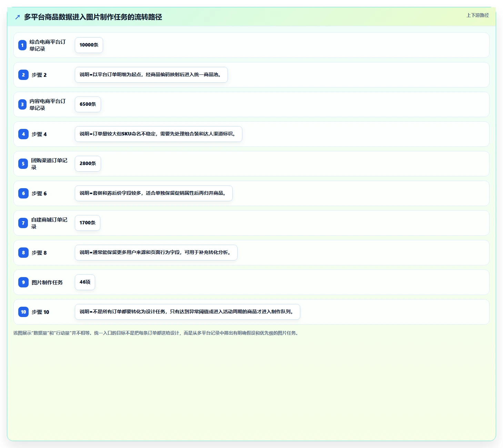Select the 自建商城订单记录 label
Viewport: 503px width, 448px height.
coord(49,223)
